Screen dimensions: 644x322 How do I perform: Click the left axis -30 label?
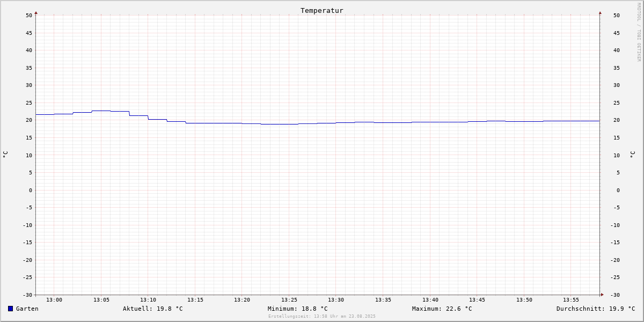[x=27, y=295]
